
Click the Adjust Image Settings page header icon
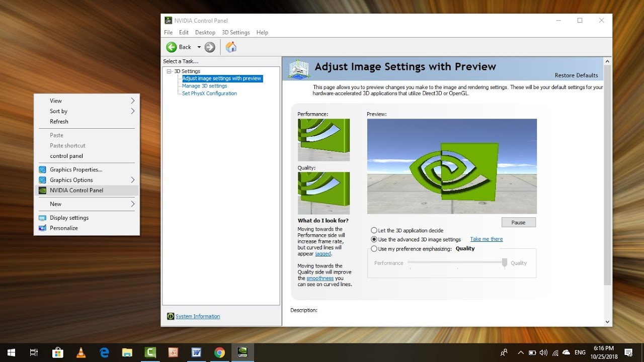coord(299,69)
